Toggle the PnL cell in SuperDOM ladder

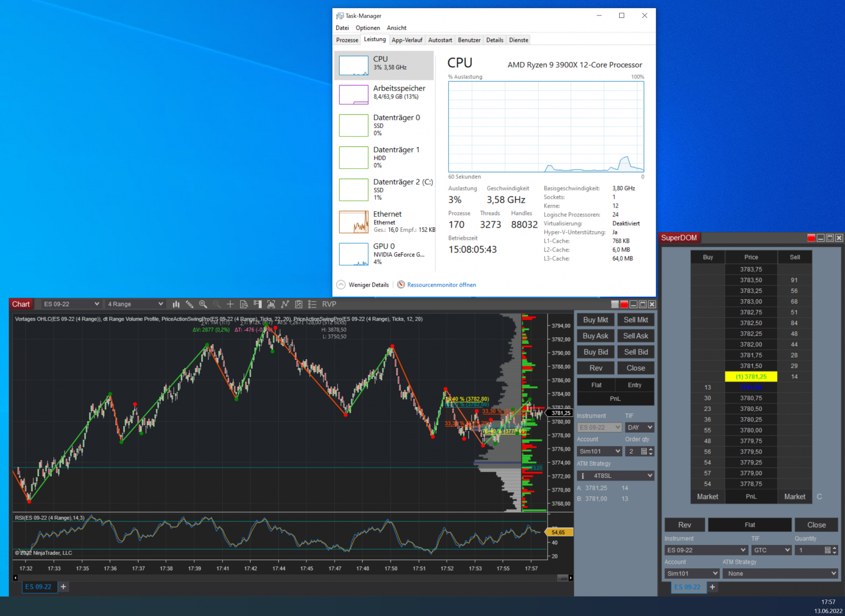(x=751, y=497)
